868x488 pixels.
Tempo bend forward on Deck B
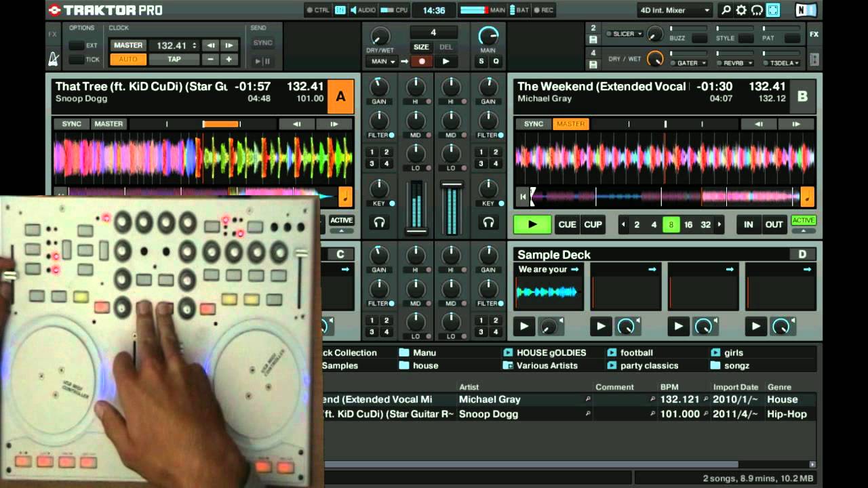click(x=796, y=124)
